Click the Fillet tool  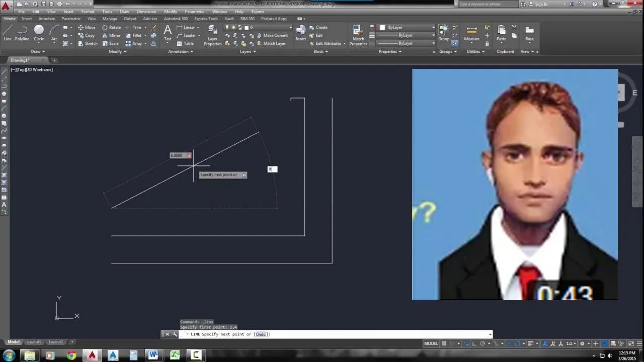tap(133, 36)
